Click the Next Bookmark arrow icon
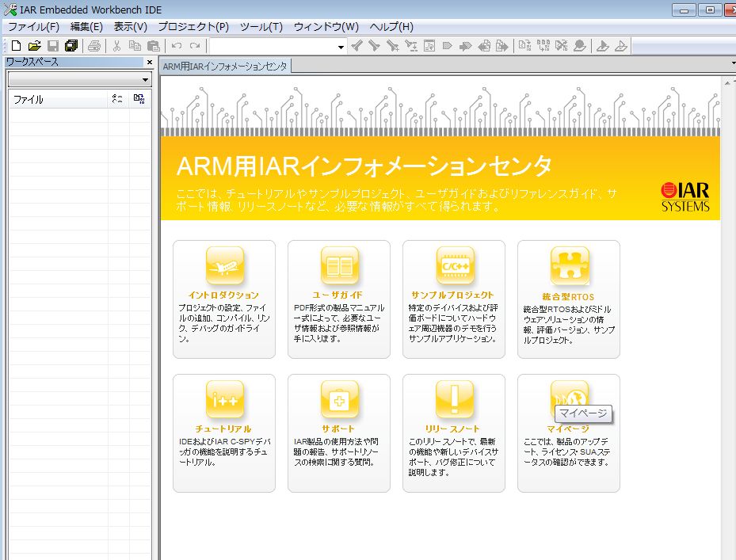The height and width of the screenshot is (560, 736). pos(465,45)
